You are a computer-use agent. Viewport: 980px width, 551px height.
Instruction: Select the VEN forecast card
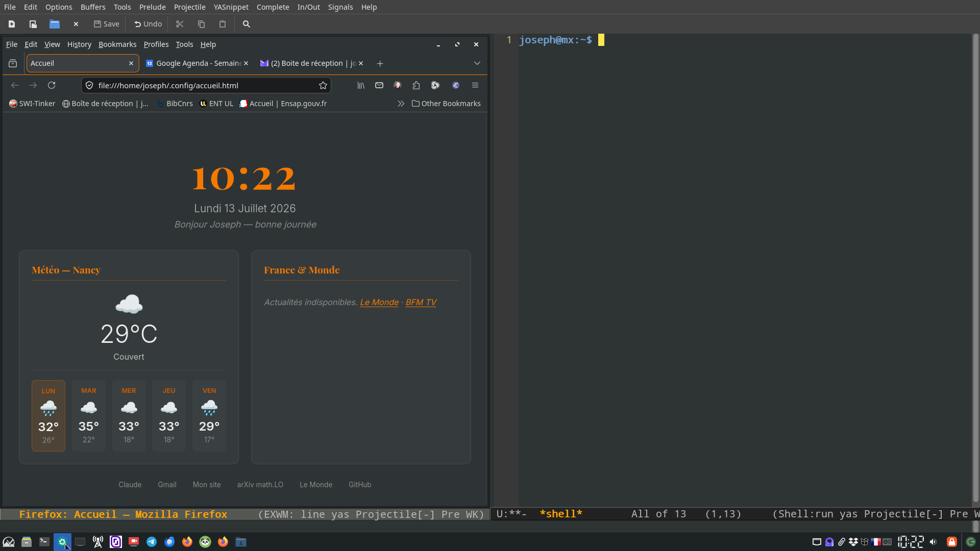(x=209, y=416)
